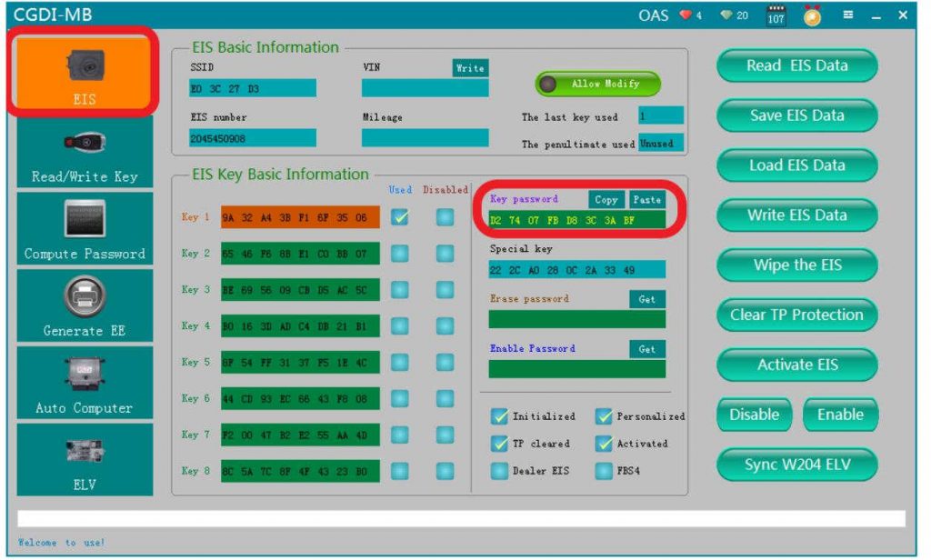This screenshot has width=931, height=560.
Task: Open the Auto Computer module
Action: pyautogui.click(x=85, y=383)
